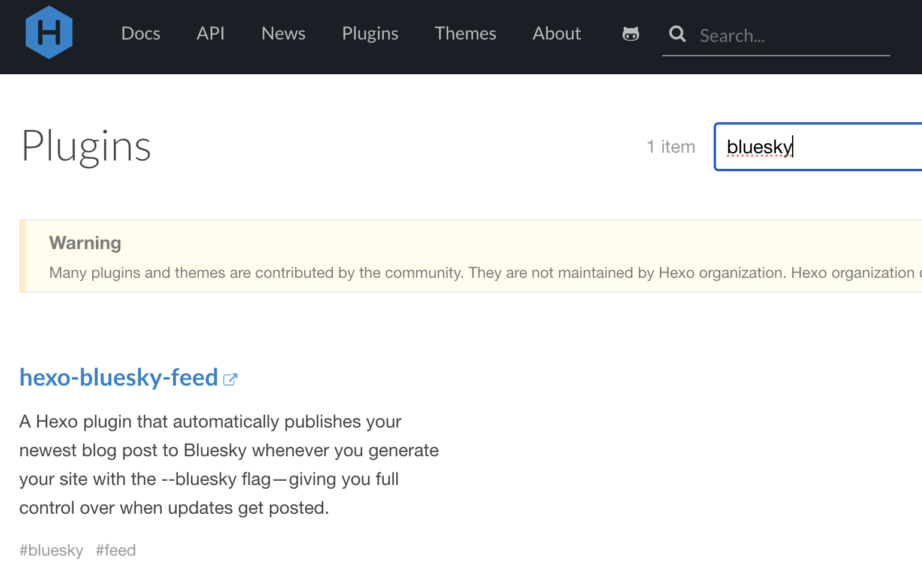The image size is (922, 588).
Task: Click the '1 item' result count
Action: coord(671,147)
